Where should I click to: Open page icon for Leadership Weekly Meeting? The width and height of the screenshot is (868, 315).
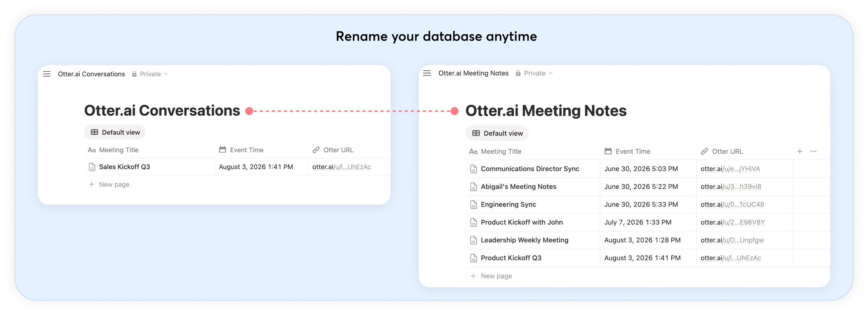coord(474,240)
